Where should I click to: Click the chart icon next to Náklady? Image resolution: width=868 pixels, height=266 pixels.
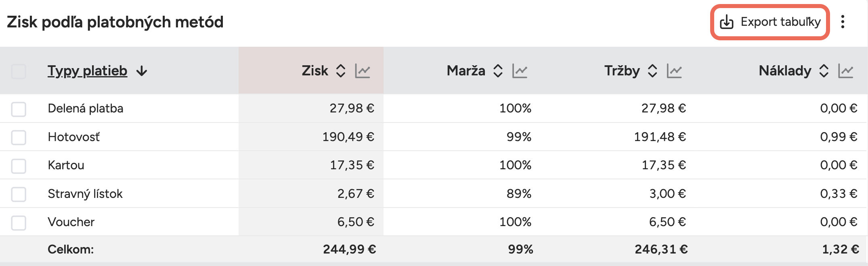coord(847,71)
